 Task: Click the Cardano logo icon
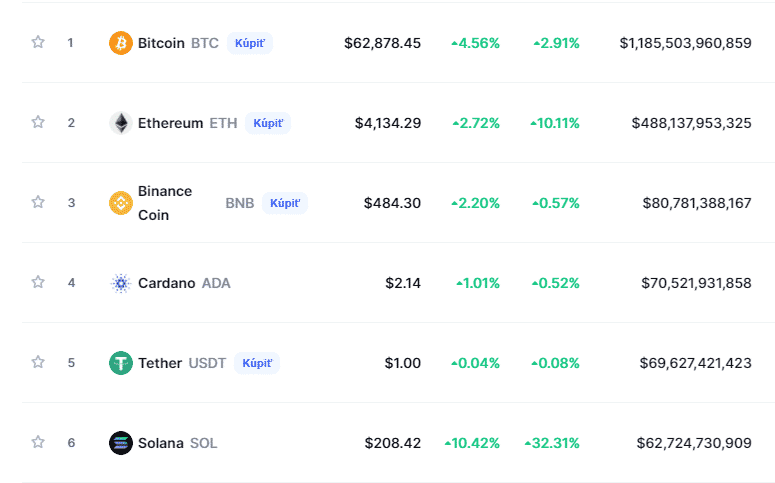tap(120, 283)
